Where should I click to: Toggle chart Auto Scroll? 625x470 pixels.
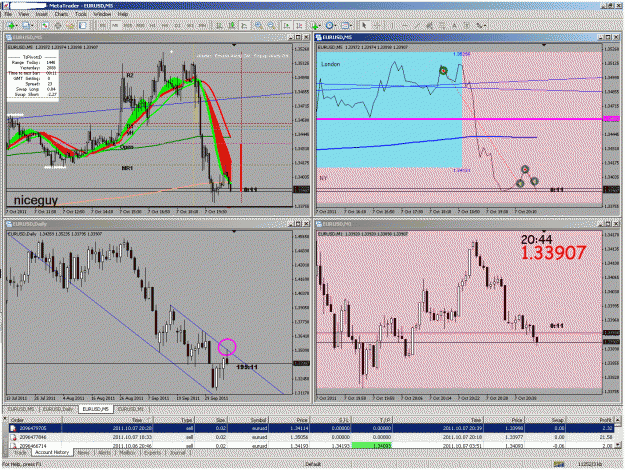point(287,26)
